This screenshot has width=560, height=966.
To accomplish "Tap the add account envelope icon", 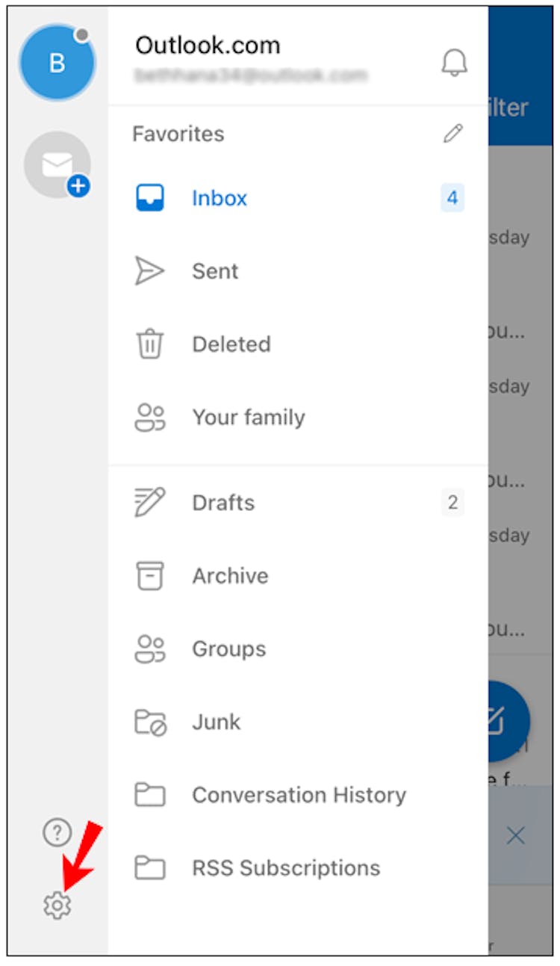I will coord(57,164).
